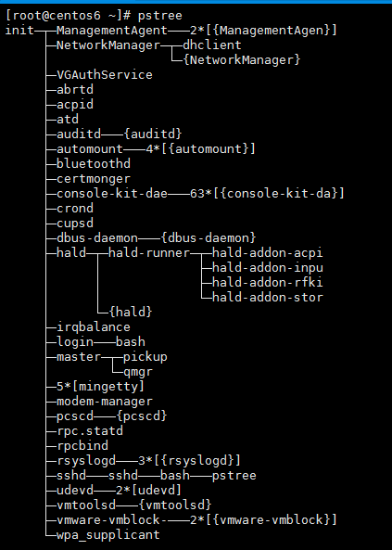Select the bluetoothd process text
Viewport: 392px width, 550px height.
94,164
